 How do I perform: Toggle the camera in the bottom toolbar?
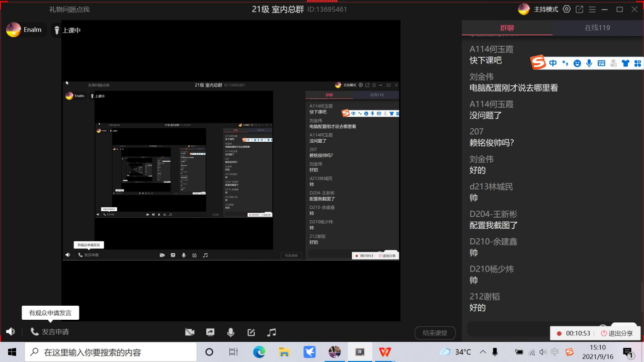[190, 332]
